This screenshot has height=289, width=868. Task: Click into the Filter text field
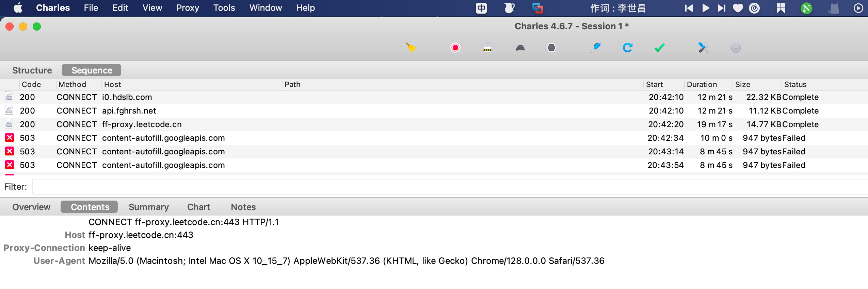pyautogui.click(x=450, y=187)
